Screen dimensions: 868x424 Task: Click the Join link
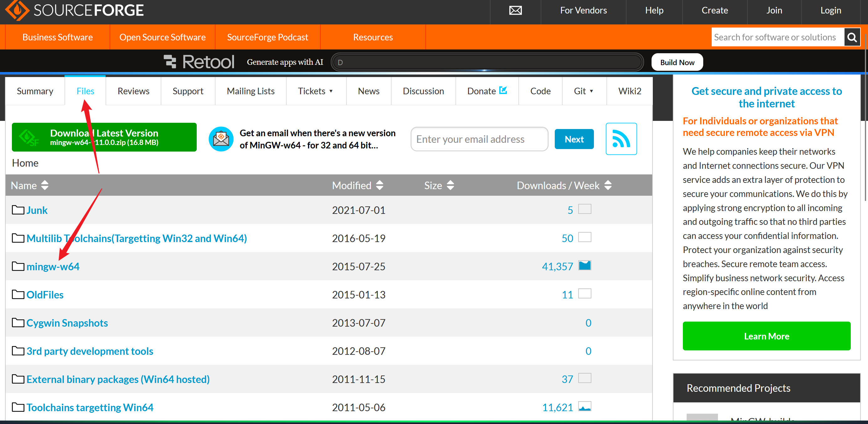774,10
